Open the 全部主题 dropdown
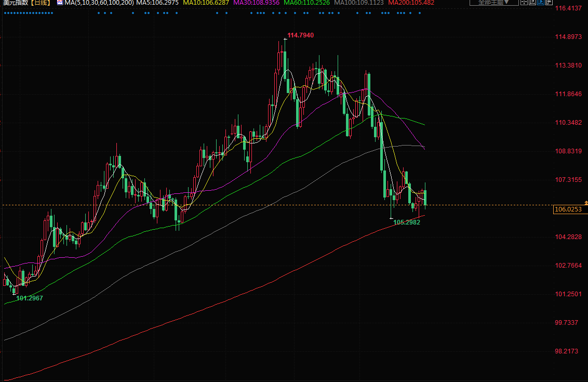This screenshot has width=588, height=382. tap(493, 2)
